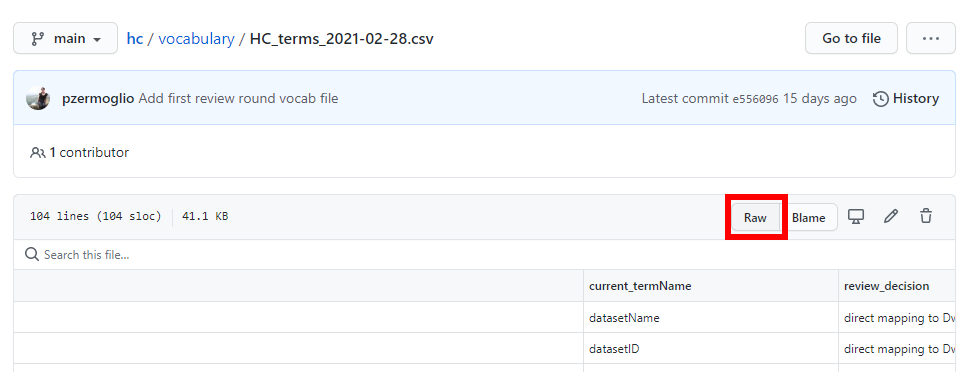Viewport: 964px width, 372px height.
Task: Click the History clock icon
Action: tap(880, 98)
